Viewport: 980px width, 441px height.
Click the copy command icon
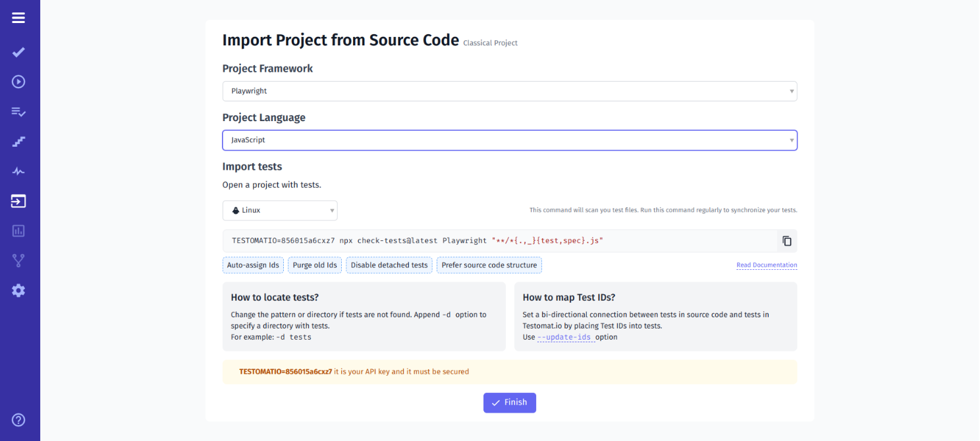pos(786,240)
